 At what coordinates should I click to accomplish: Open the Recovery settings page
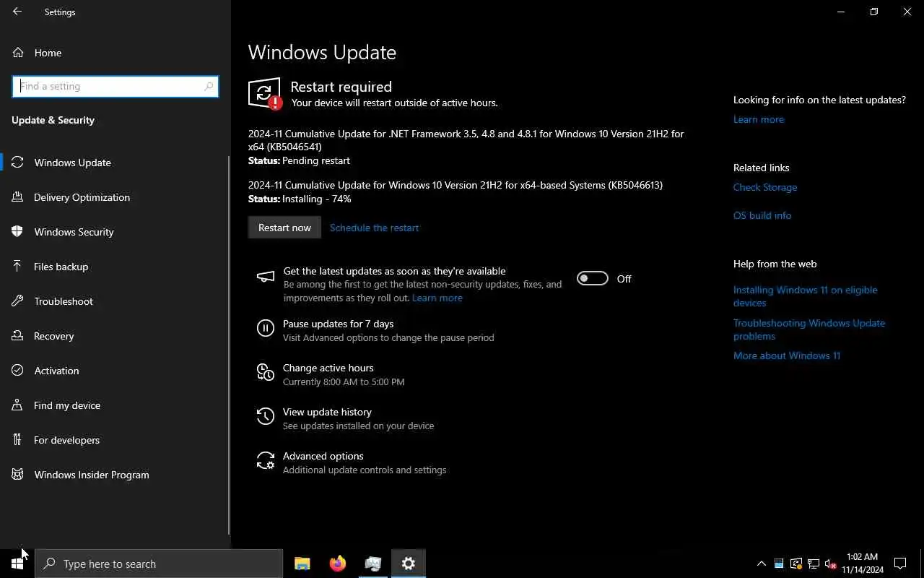(x=115, y=336)
